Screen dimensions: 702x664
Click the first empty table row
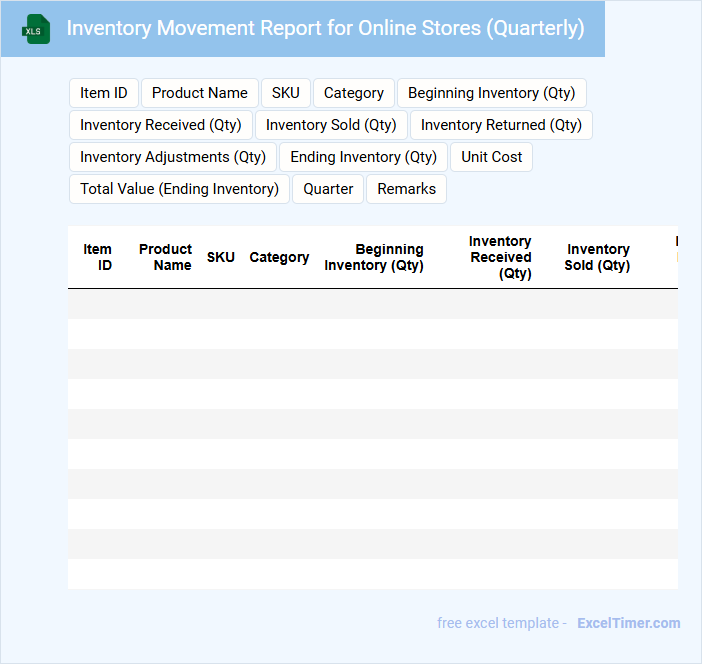pyautogui.click(x=372, y=304)
